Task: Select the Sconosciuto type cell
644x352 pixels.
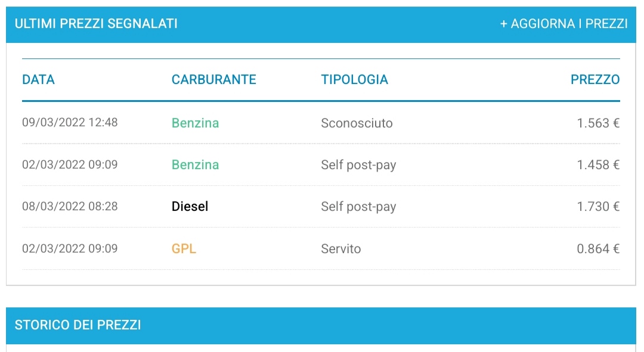Action: tap(357, 123)
